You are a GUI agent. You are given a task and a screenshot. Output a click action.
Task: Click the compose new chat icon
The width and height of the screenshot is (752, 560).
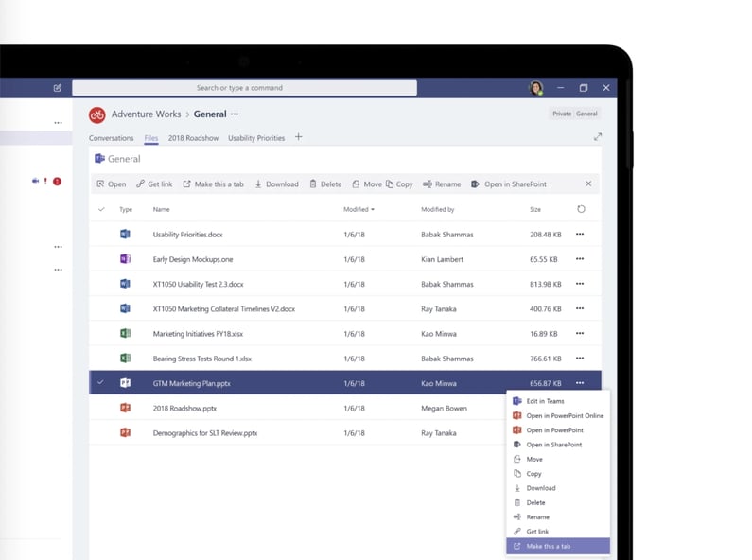58,88
